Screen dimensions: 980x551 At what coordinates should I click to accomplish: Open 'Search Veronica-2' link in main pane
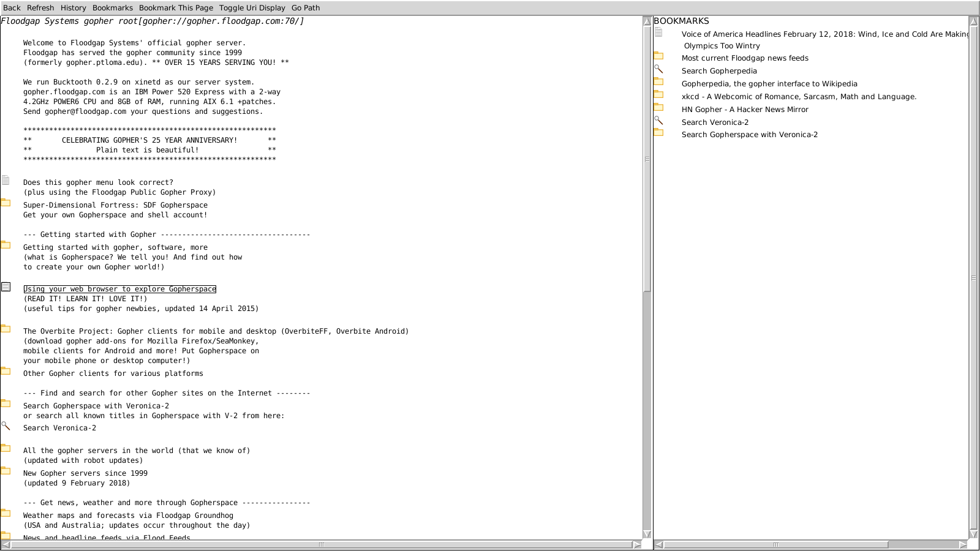pos(59,428)
